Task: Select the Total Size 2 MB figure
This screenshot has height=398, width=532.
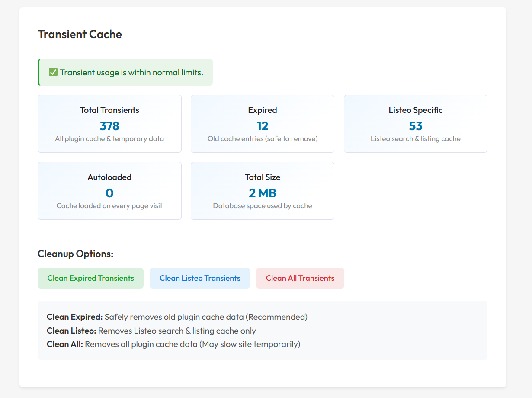Action: pyautogui.click(x=263, y=193)
